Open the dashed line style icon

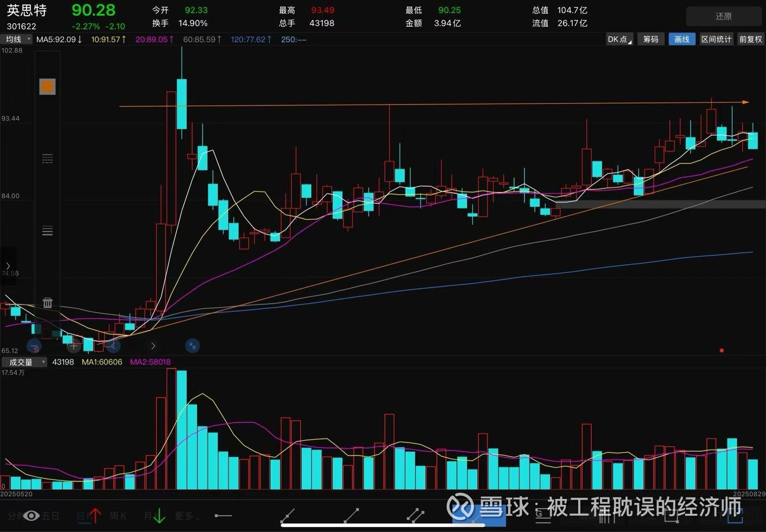click(x=47, y=159)
